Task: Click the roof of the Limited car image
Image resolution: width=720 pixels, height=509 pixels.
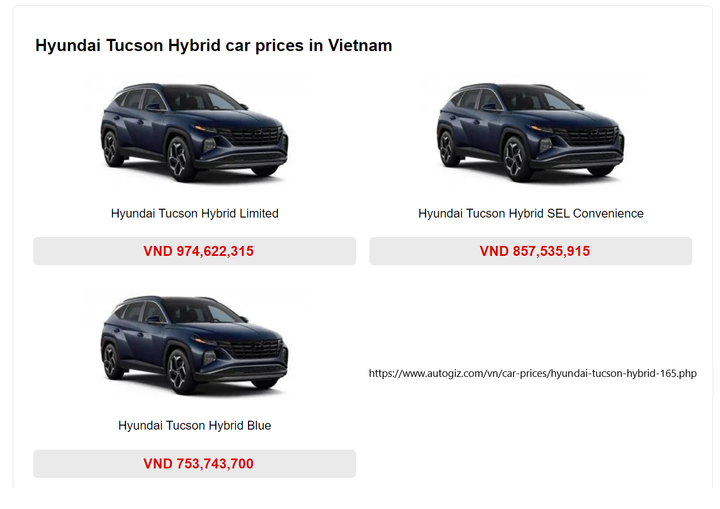Action: tap(172, 87)
